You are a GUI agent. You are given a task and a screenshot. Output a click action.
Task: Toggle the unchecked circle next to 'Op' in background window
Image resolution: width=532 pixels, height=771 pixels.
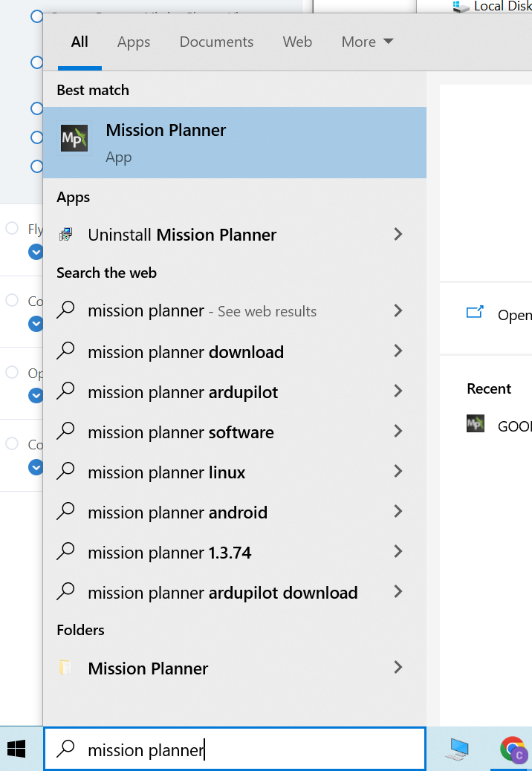point(12,372)
